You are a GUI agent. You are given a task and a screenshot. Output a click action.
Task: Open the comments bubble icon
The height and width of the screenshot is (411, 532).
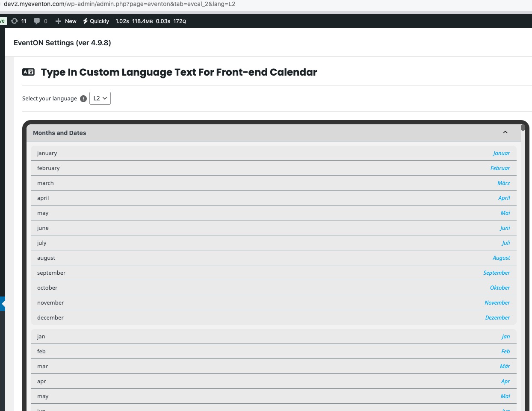(x=41, y=21)
